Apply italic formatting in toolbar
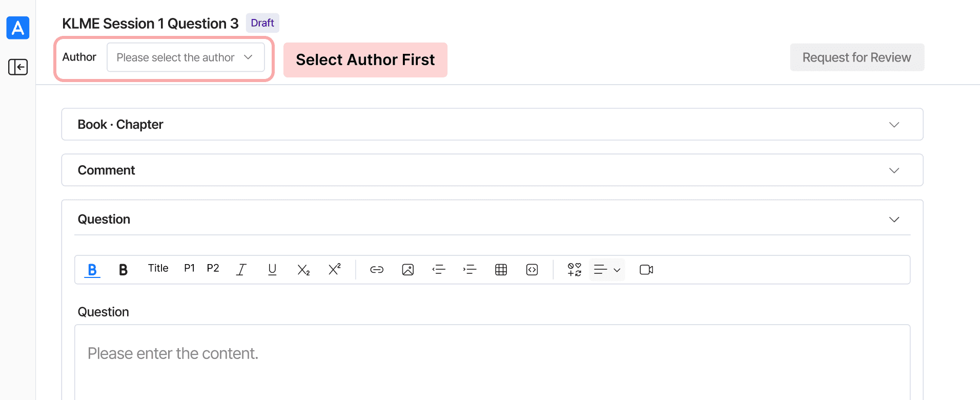 [x=241, y=270]
